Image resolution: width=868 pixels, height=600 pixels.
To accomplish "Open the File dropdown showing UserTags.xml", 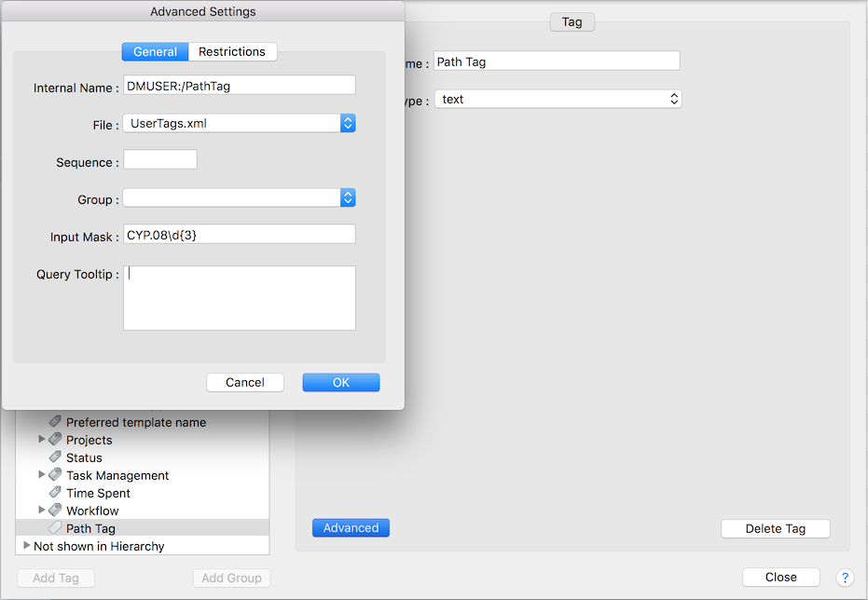I will coord(239,123).
